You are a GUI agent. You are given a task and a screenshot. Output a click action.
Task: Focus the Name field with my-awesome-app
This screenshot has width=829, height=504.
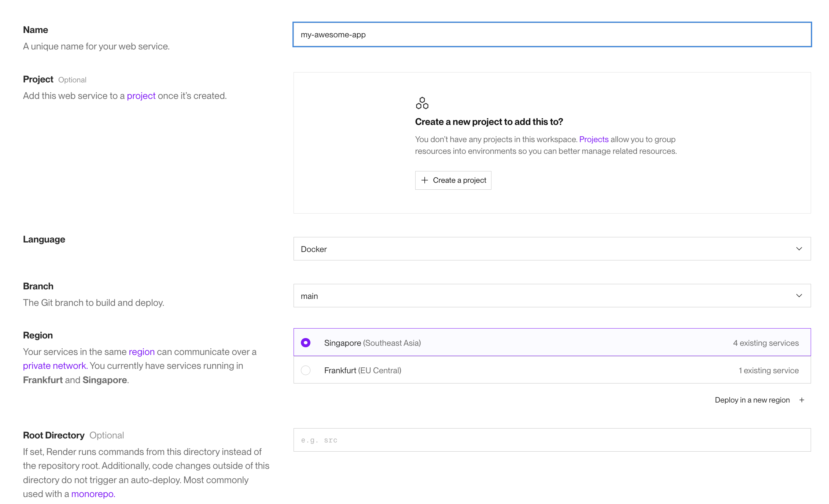(x=552, y=35)
